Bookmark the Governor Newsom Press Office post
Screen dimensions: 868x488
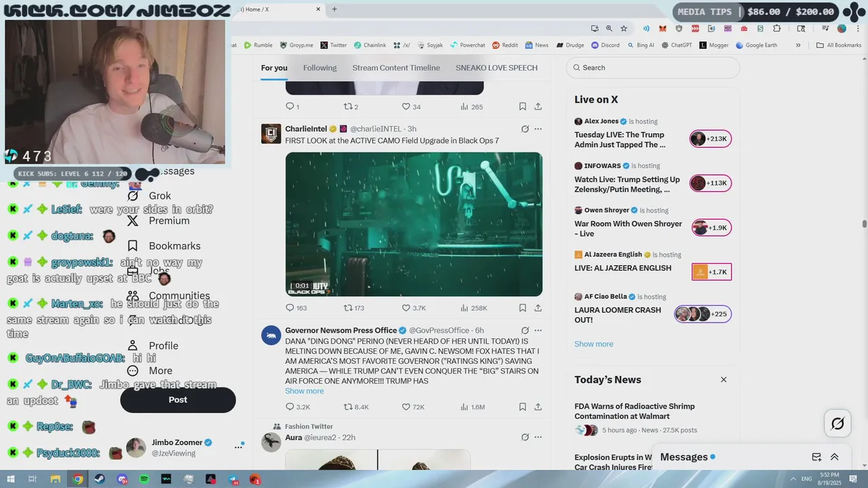[523, 407]
